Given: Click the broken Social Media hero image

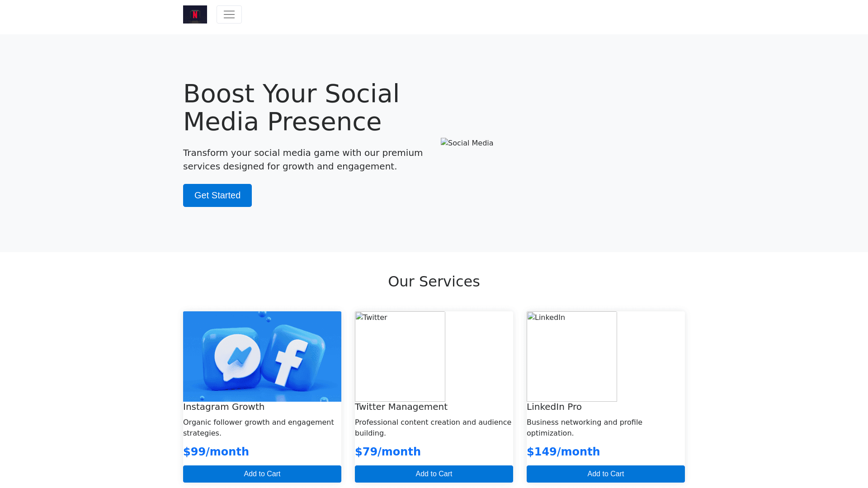Looking at the screenshot, I should click(x=467, y=143).
